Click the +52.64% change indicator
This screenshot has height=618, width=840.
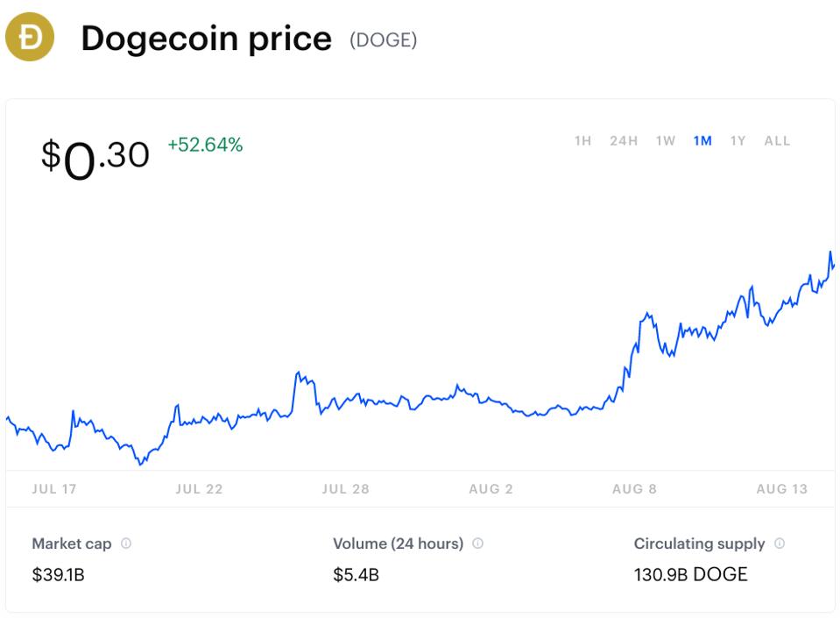point(205,145)
